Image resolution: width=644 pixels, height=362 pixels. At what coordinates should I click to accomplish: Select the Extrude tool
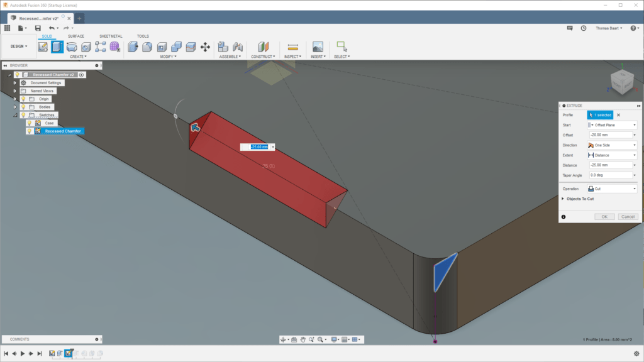tap(57, 47)
